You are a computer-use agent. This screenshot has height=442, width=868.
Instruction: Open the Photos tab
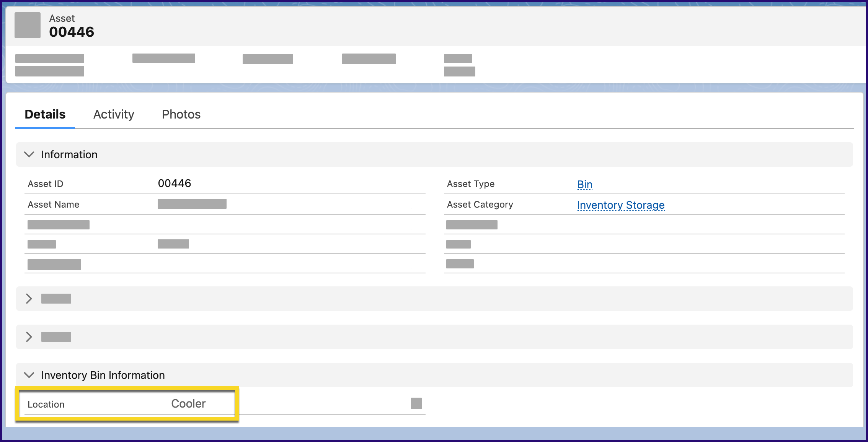coord(181,114)
